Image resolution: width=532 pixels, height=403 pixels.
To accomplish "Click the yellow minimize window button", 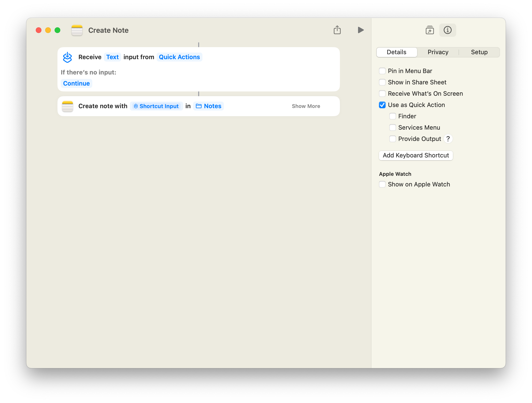I will pyautogui.click(x=48, y=30).
